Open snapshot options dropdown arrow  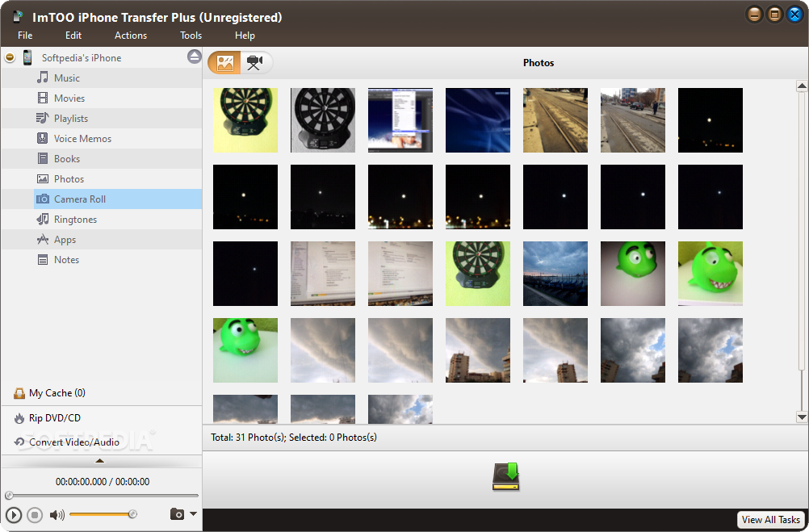(x=194, y=514)
